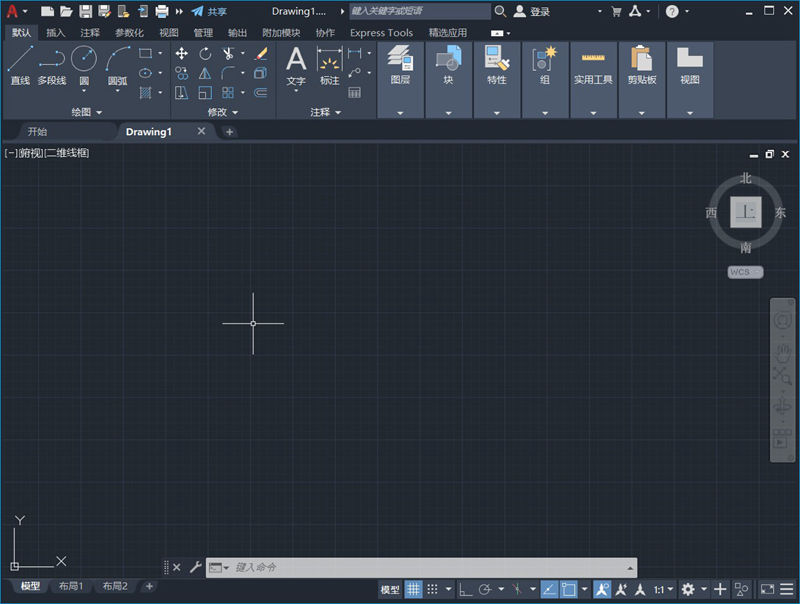This screenshot has width=800, height=604.
Task: Click the Stretch tool icon
Action: (182, 92)
